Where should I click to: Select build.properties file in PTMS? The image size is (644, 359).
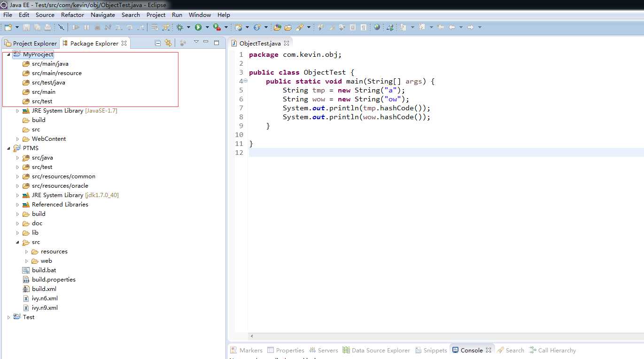pos(49,280)
